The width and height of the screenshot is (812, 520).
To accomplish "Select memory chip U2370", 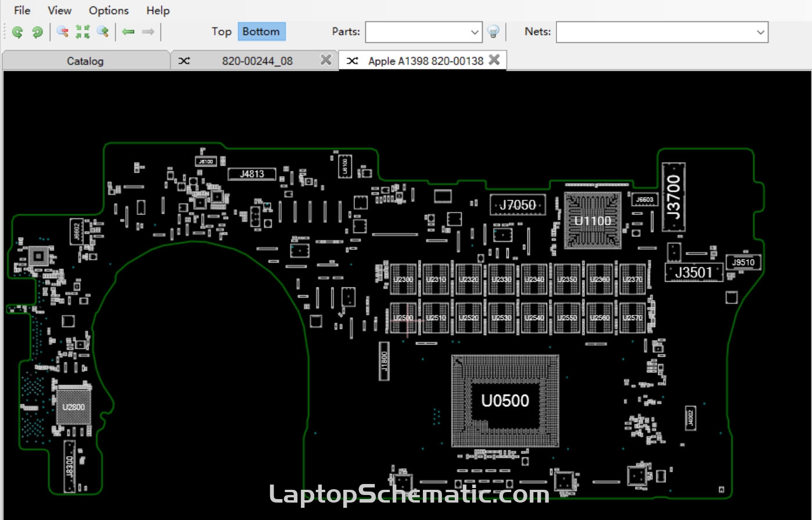I will (633, 279).
